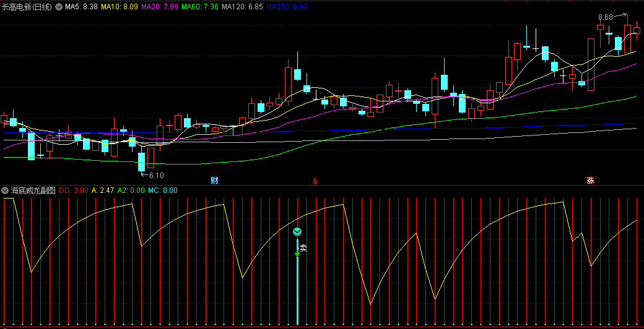
Task: Click the 8.68 high price arrow marker
Action: tap(612, 17)
